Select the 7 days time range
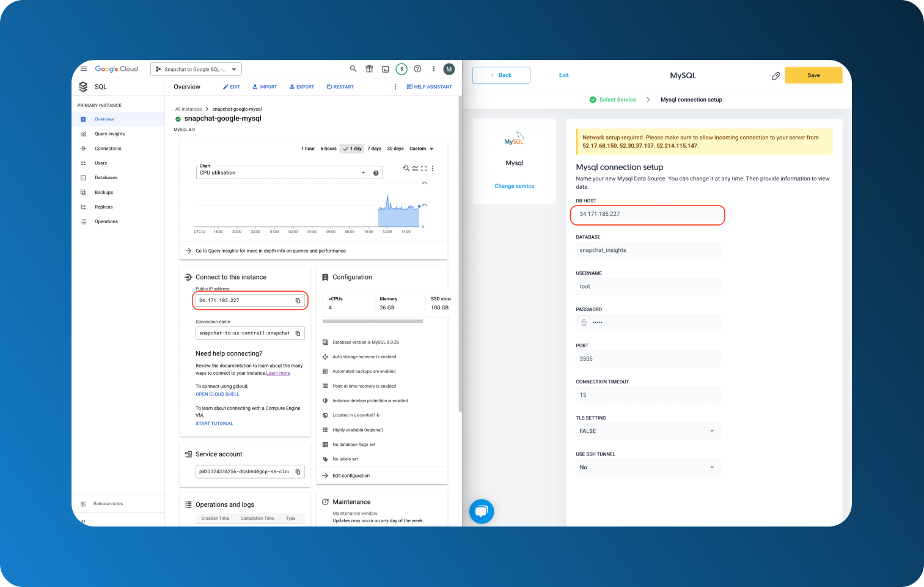Image resolution: width=924 pixels, height=587 pixels. 374,149
